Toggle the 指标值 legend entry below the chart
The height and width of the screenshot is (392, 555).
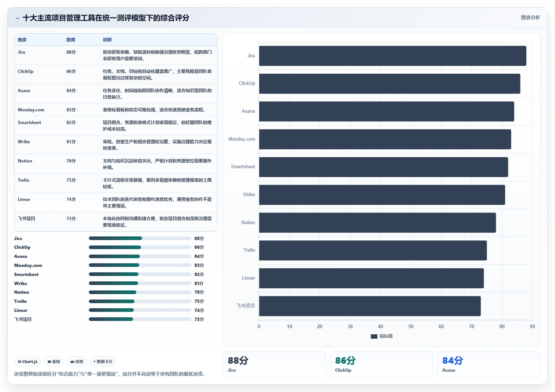[382, 336]
